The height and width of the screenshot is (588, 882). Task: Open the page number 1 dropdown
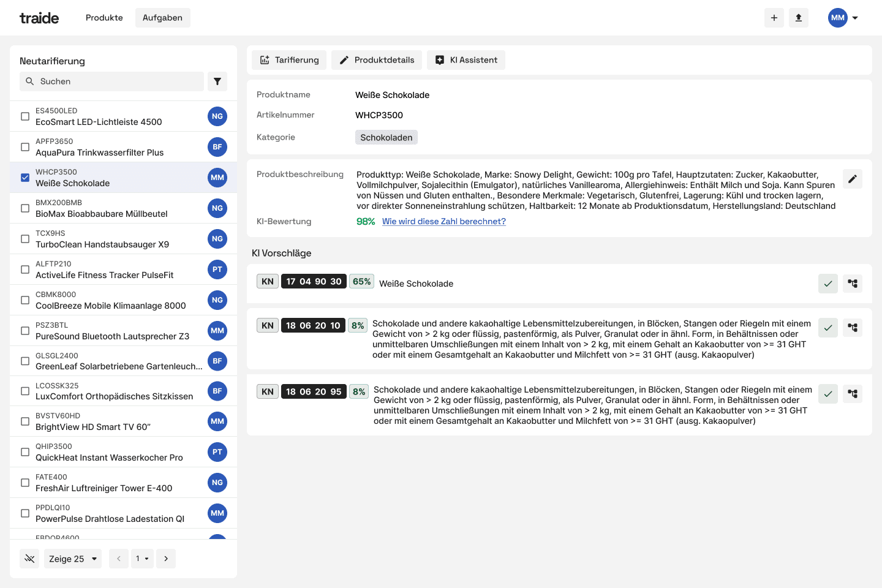click(x=142, y=559)
